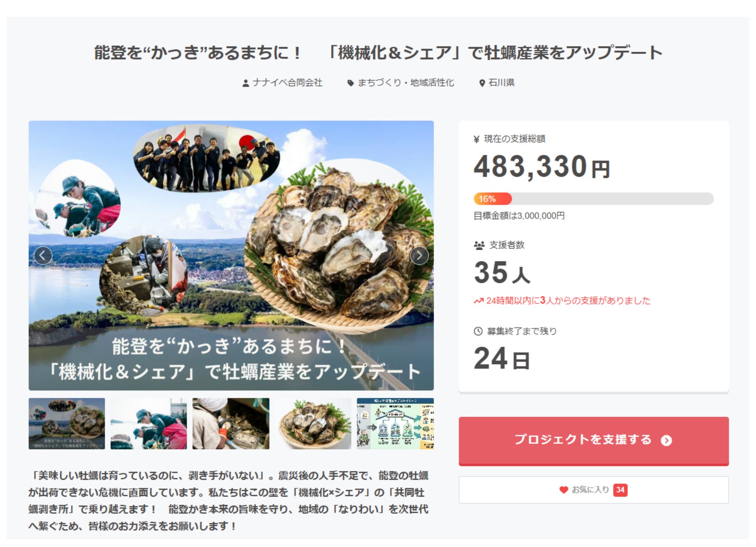Click the supporters group icon by 支援者数

coord(479,246)
